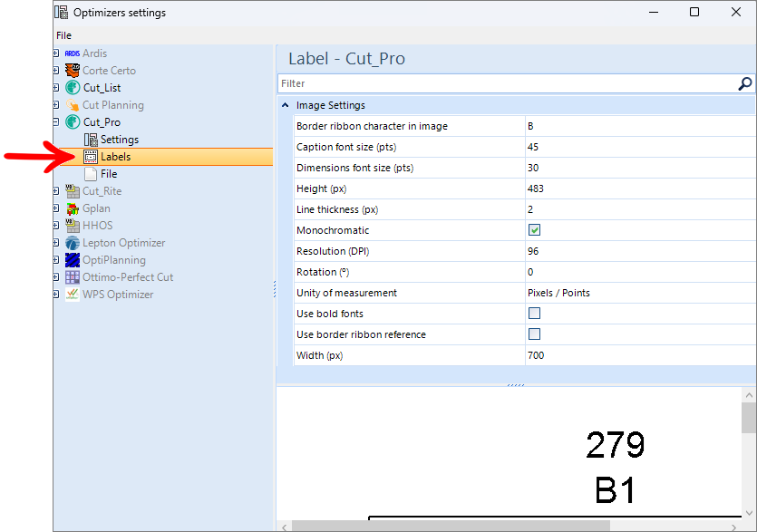Image resolution: width=757 pixels, height=532 pixels.
Task: Click the Cut_List globe icon
Action: tap(73, 87)
